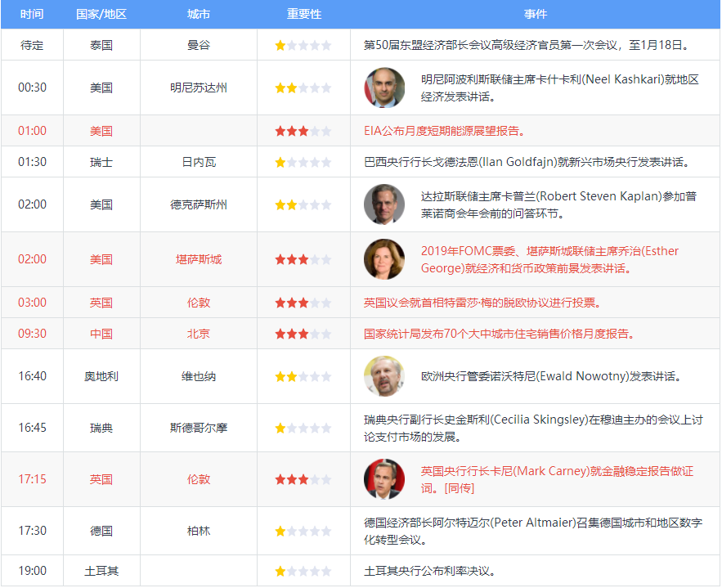The image size is (722, 588).
Task: Click Robert Steven Kaplan's portrait thumbnail
Action: [x=384, y=204]
